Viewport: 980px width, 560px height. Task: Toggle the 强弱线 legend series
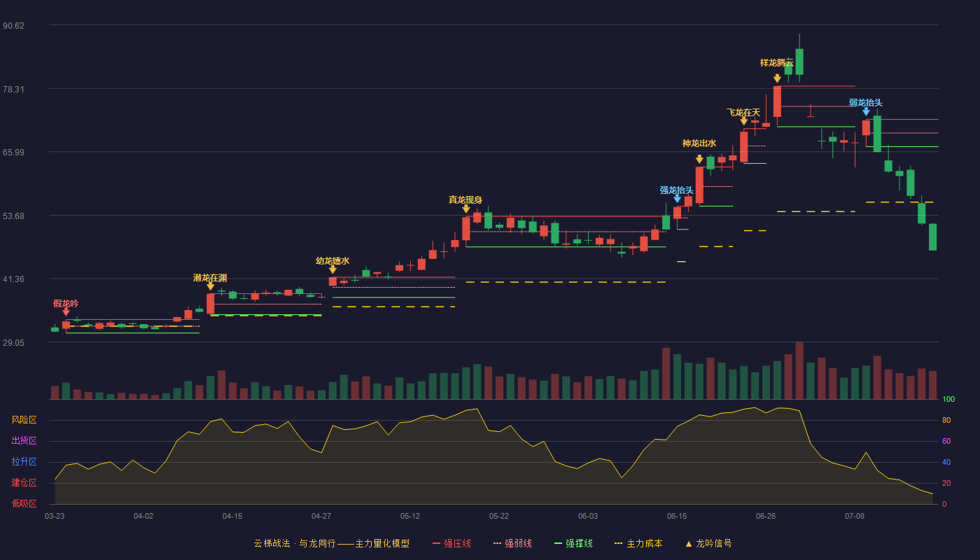512,543
